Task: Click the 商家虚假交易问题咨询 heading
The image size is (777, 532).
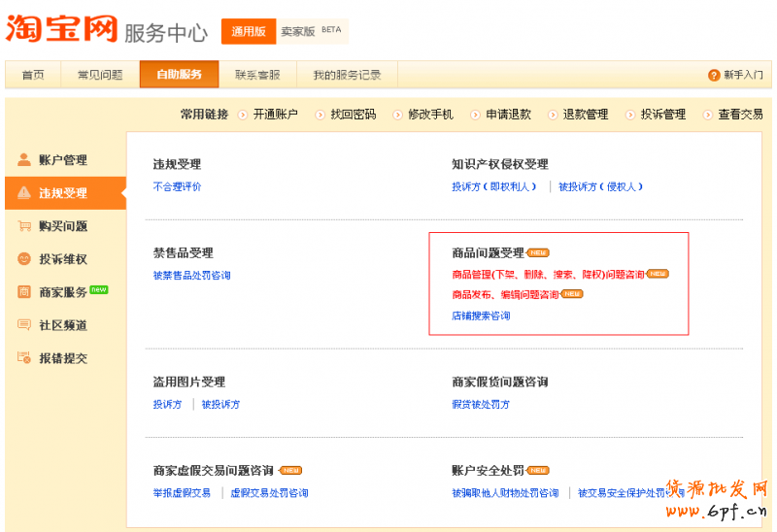Action: click(x=214, y=470)
